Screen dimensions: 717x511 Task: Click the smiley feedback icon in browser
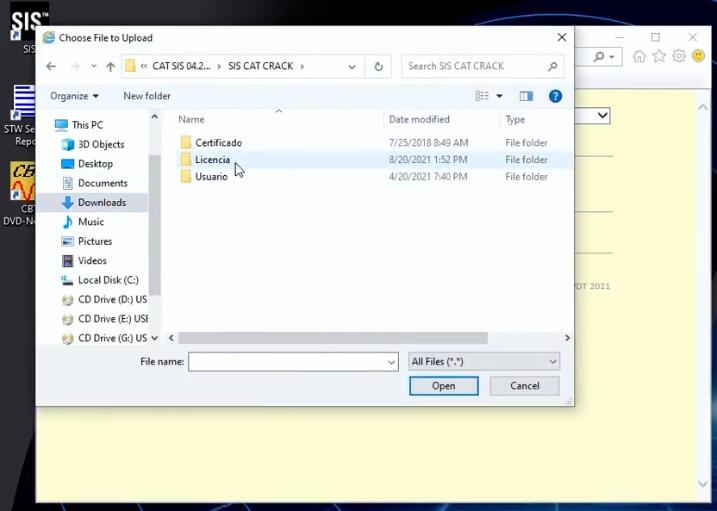(698, 56)
